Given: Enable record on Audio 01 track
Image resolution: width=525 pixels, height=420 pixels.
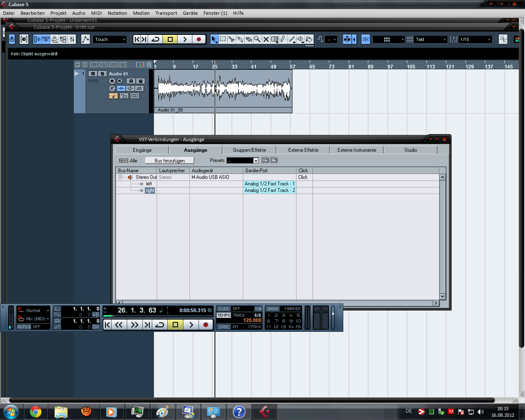Looking at the screenshot, I should pyautogui.click(x=112, y=81).
